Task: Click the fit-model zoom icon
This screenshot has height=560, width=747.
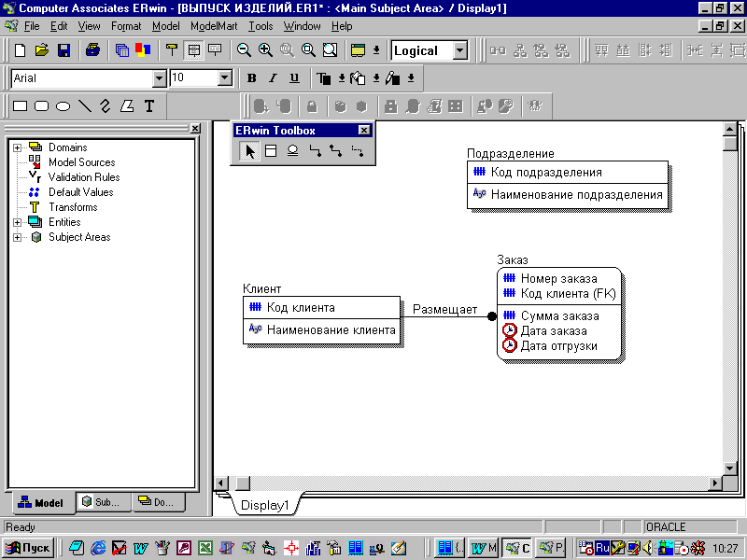Action: pos(330,50)
